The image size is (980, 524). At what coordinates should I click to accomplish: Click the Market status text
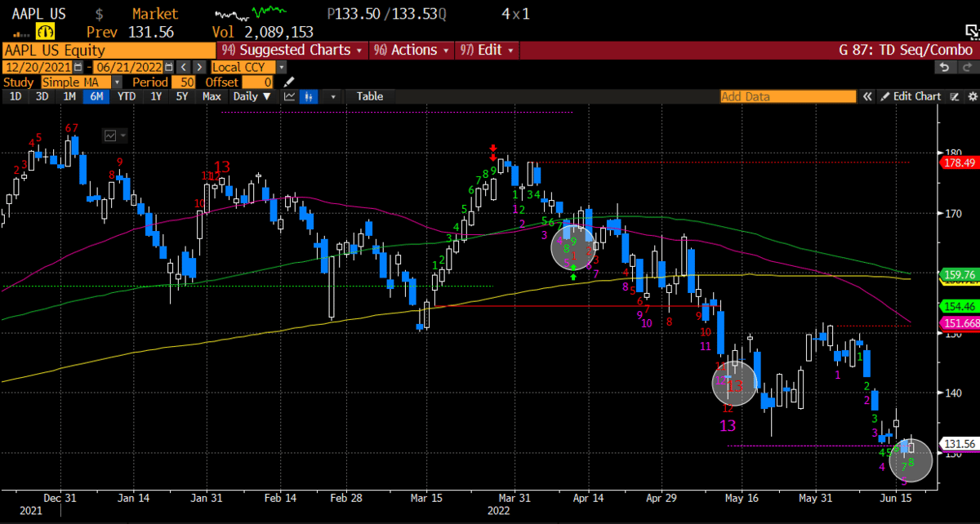pyautogui.click(x=154, y=14)
